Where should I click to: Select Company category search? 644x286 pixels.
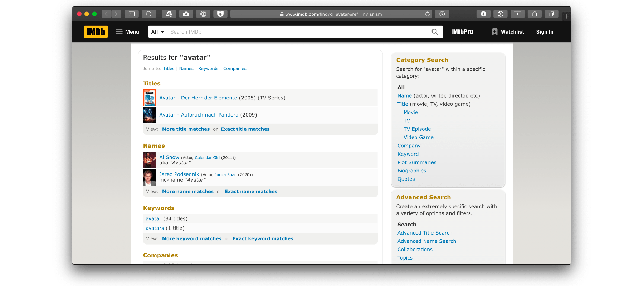(409, 146)
